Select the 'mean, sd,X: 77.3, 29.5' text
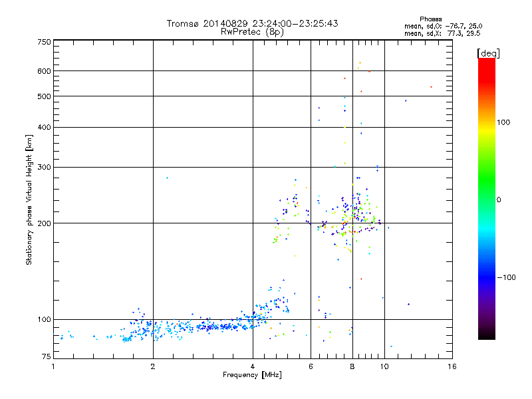The height and width of the screenshot is (399, 532). [442, 33]
